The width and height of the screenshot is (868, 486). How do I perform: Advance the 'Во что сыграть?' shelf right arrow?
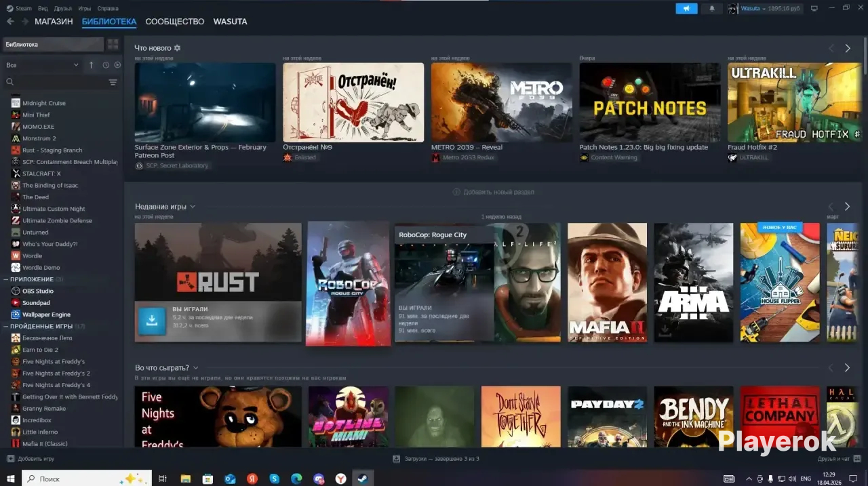coord(847,367)
